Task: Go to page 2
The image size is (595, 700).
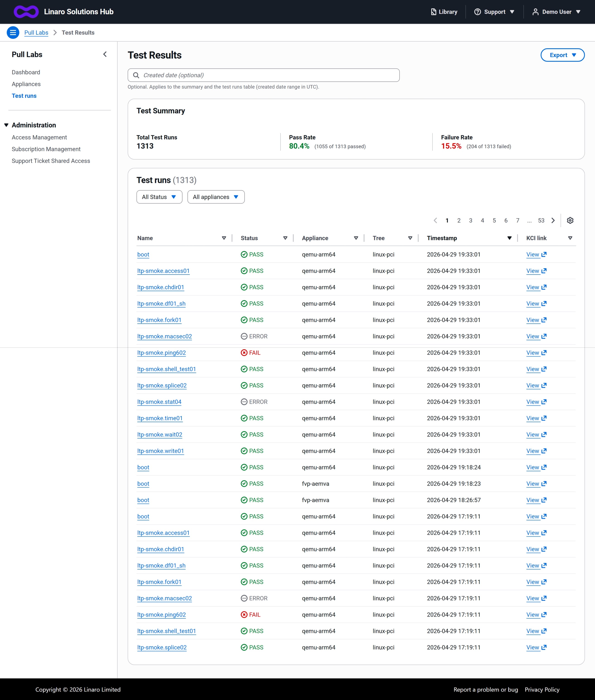Action: pyautogui.click(x=459, y=220)
